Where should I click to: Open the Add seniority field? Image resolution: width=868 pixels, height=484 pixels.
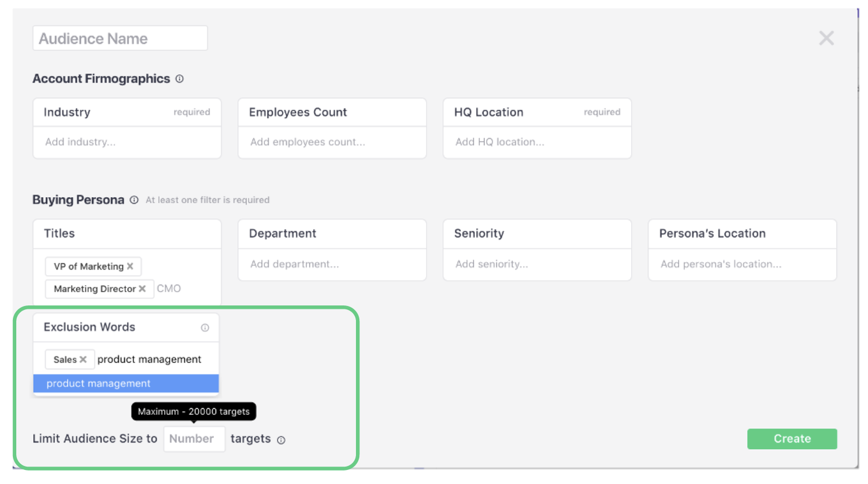point(537,264)
